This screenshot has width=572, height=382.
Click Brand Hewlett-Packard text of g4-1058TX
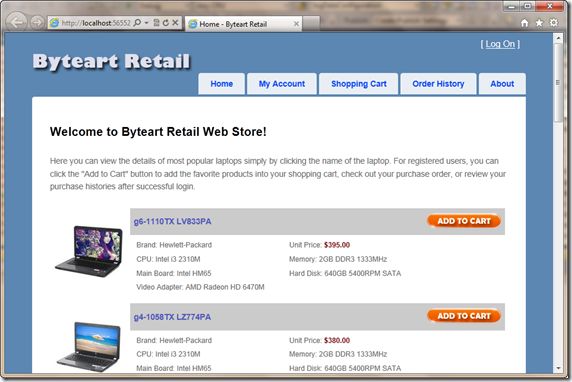(x=174, y=340)
